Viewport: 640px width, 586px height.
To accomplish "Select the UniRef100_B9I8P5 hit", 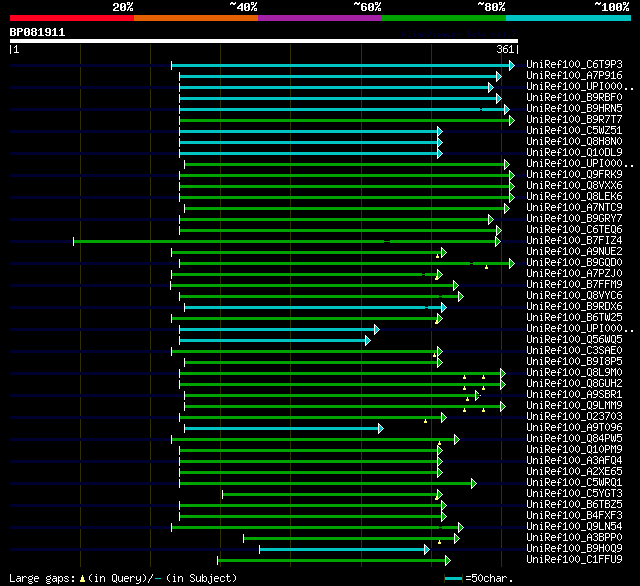I will pyautogui.click(x=574, y=362).
